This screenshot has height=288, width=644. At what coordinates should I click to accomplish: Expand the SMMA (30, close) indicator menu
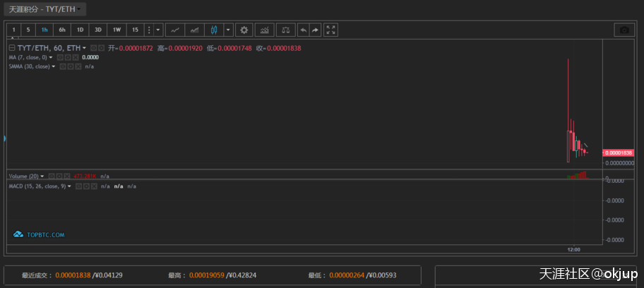pyautogui.click(x=53, y=66)
